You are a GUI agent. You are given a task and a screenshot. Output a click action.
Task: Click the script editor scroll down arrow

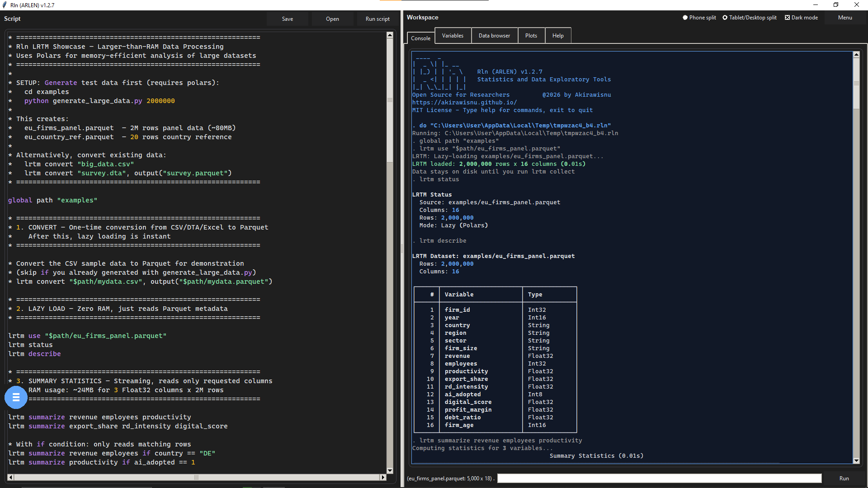point(390,470)
